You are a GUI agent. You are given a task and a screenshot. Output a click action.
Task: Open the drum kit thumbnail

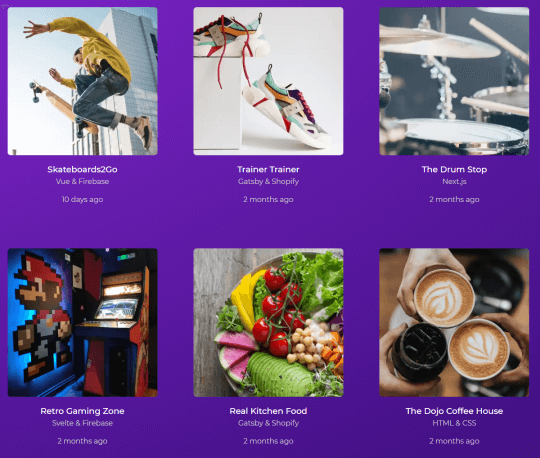tap(454, 81)
